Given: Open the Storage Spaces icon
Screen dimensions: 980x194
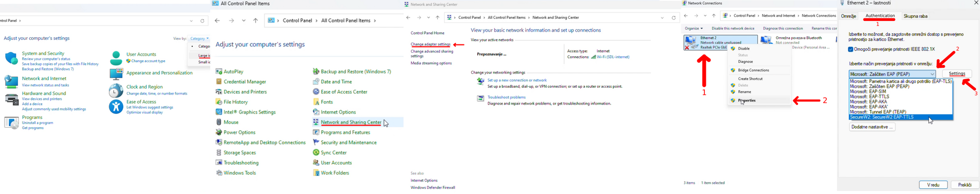Looking at the screenshot, I should pyautogui.click(x=219, y=153).
